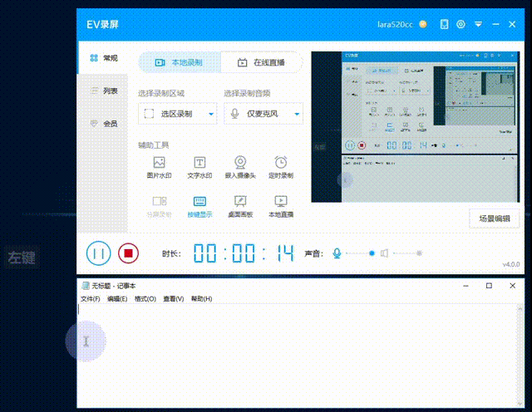The height and width of the screenshot is (412, 532).
Task: Switch to the 本地录制 tab
Action: [x=180, y=62]
